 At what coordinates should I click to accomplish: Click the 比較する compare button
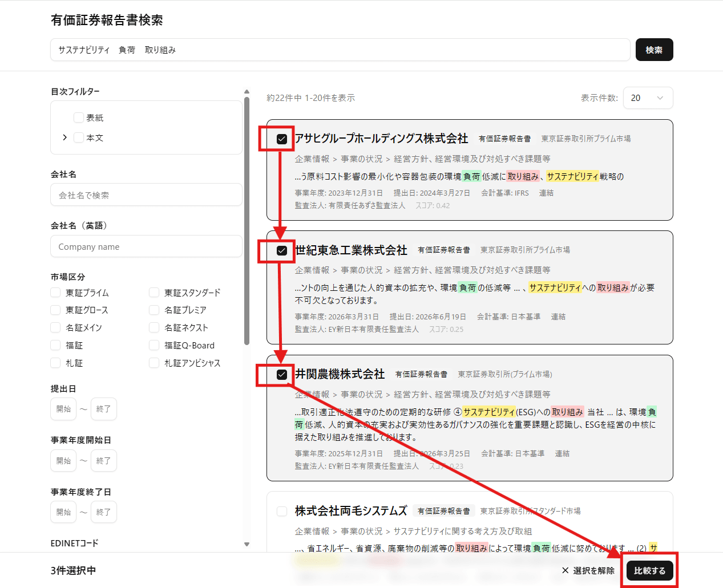tap(650, 571)
